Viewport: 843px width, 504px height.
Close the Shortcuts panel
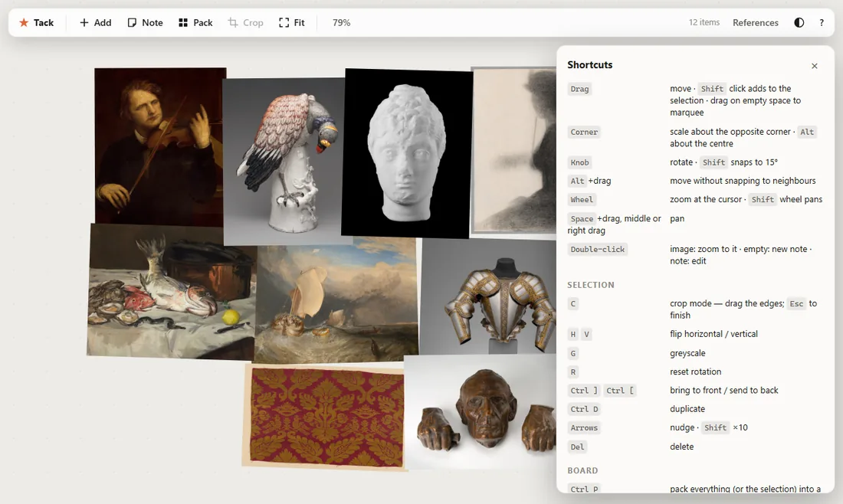(815, 66)
